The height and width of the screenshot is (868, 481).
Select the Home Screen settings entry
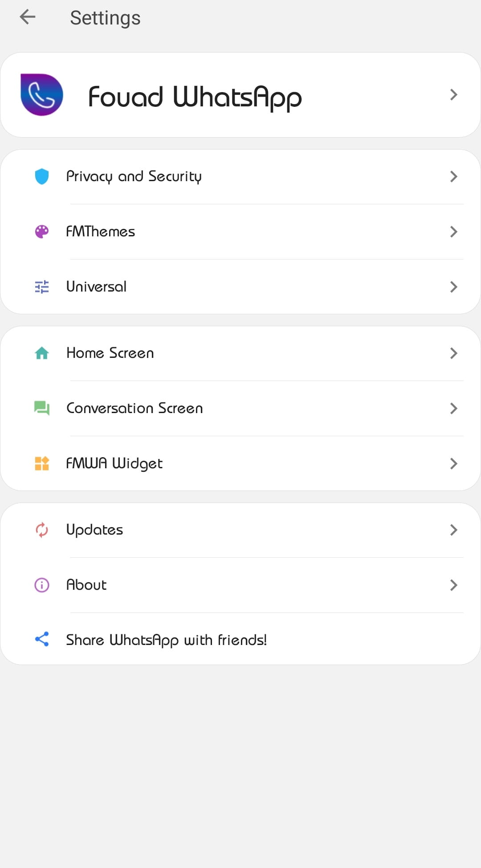(x=110, y=353)
